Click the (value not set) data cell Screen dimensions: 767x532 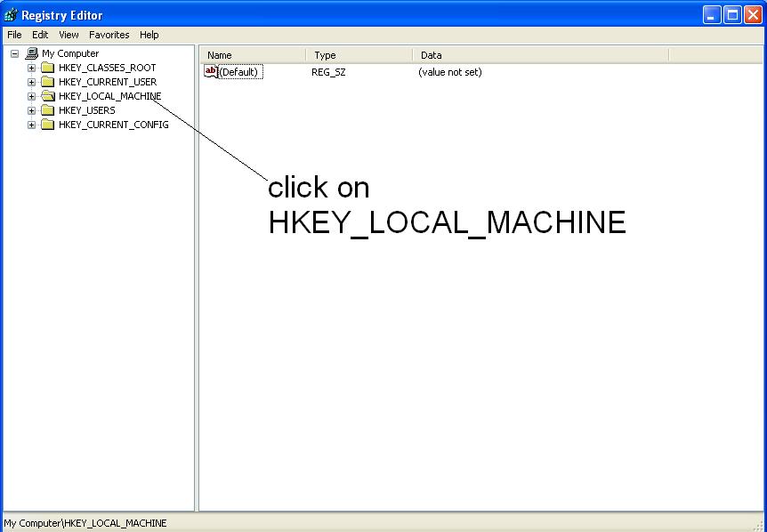(450, 72)
